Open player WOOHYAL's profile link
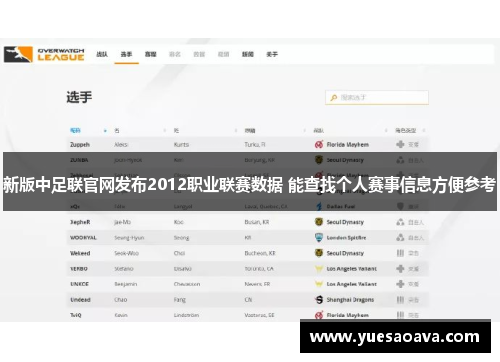500x362 pixels. click(83, 238)
